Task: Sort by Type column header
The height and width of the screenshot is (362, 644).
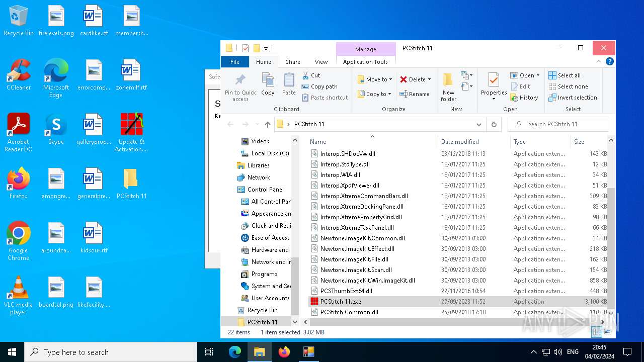Action: [x=540, y=142]
